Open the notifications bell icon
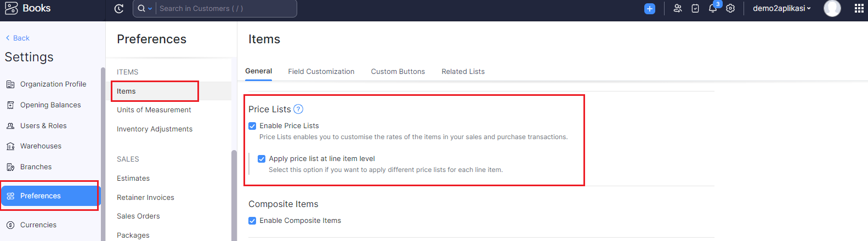The image size is (868, 241). click(713, 8)
